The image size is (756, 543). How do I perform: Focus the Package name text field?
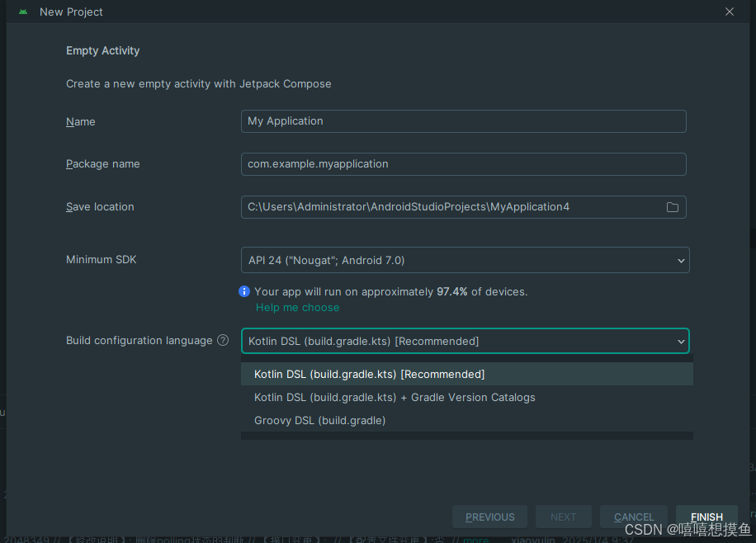[x=463, y=164]
